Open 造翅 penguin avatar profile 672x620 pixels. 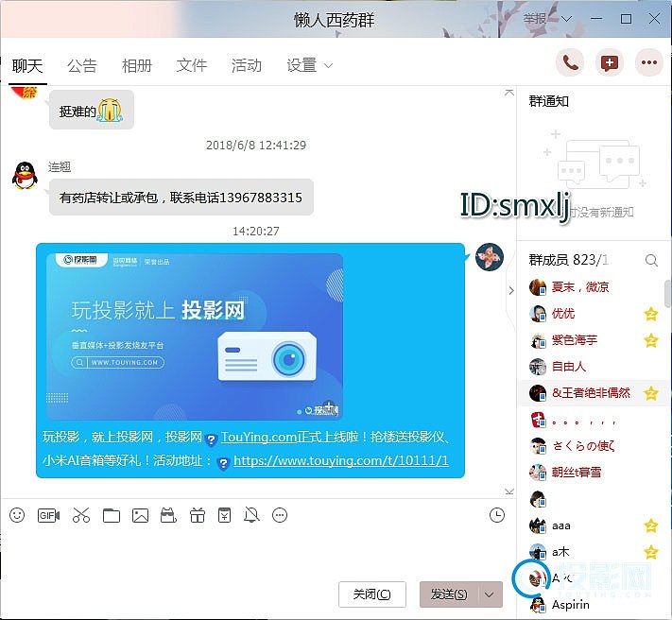click(x=25, y=175)
